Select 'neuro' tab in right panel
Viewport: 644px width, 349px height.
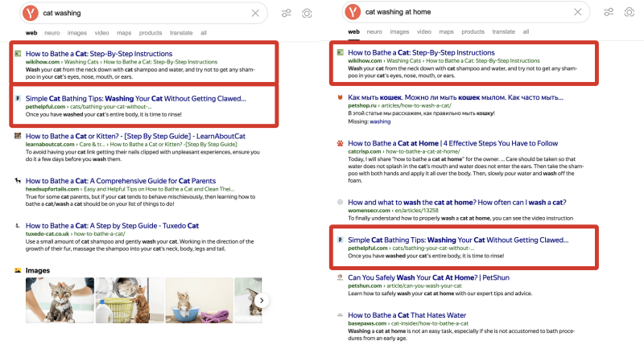click(374, 31)
